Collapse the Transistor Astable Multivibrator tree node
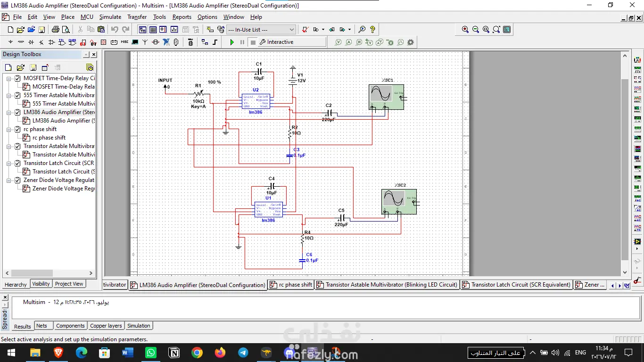The width and height of the screenshot is (644, 362). click(x=9, y=146)
